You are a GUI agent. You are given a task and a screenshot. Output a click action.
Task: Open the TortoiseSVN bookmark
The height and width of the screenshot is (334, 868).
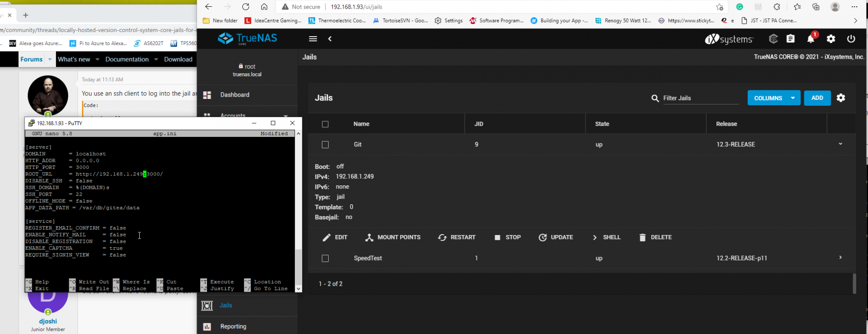click(401, 21)
